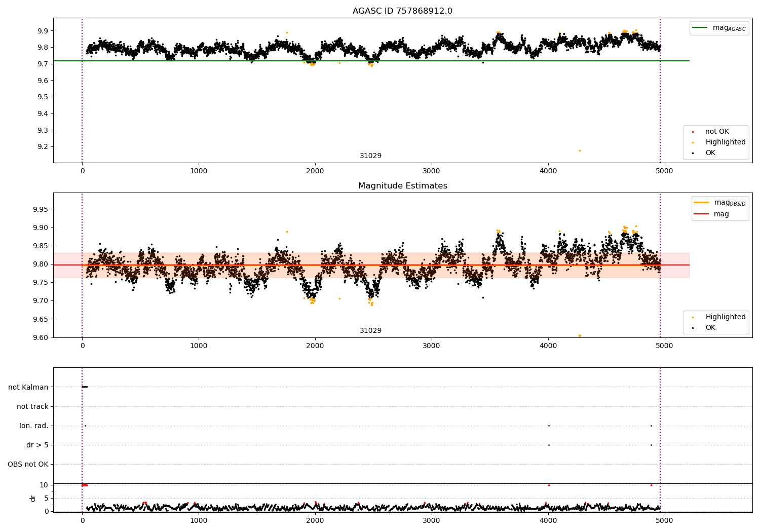The height and width of the screenshot is (532, 760).
Task: Click the "not track" row label
Action: [x=32, y=407]
